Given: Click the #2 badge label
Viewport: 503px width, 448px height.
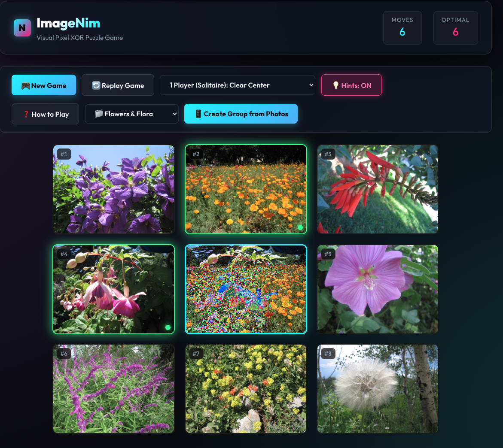Looking at the screenshot, I should [196, 154].
